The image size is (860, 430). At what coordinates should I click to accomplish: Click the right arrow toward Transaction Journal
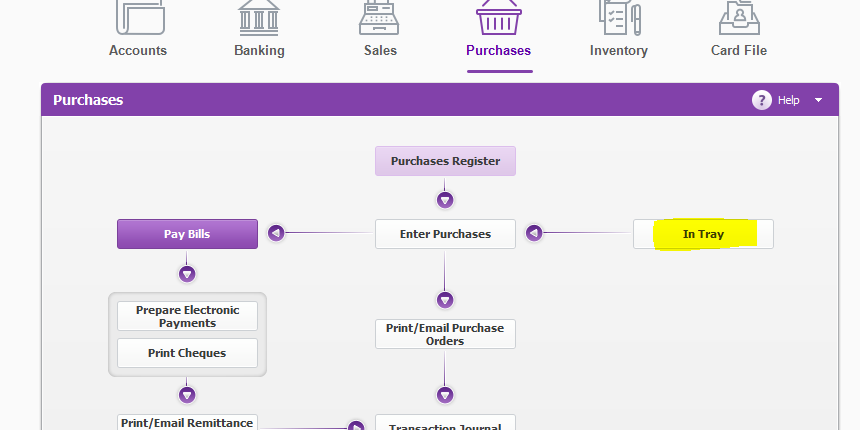[x=356, y=426]
